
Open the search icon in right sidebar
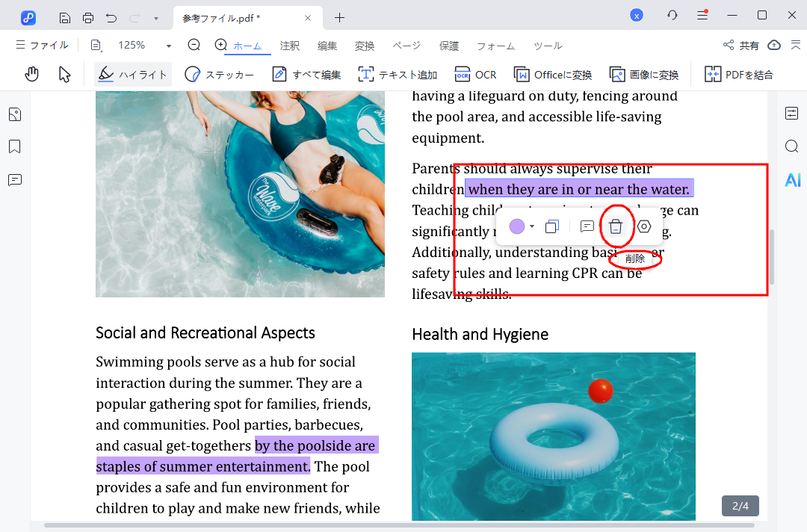[792, 146]
